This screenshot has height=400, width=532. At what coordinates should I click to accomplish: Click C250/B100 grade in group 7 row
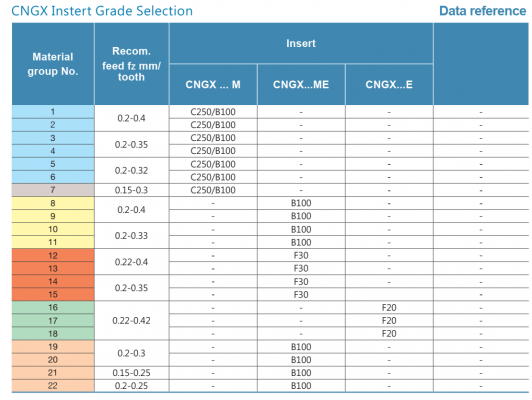pyautogui.click(x=213, y=190)
